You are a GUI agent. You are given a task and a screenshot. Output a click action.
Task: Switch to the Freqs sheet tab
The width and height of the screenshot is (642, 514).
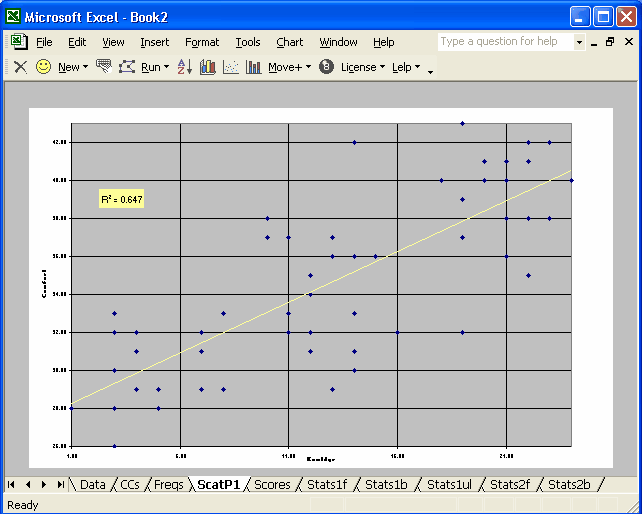point(168,485)
